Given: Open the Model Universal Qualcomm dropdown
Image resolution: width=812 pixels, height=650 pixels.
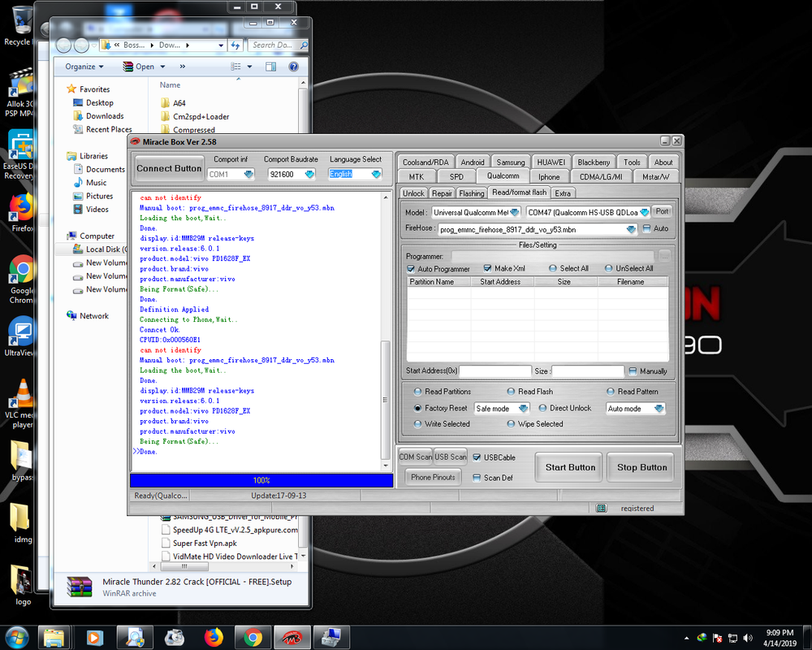Looking at the screenshot, I should (x=515, y=212).
